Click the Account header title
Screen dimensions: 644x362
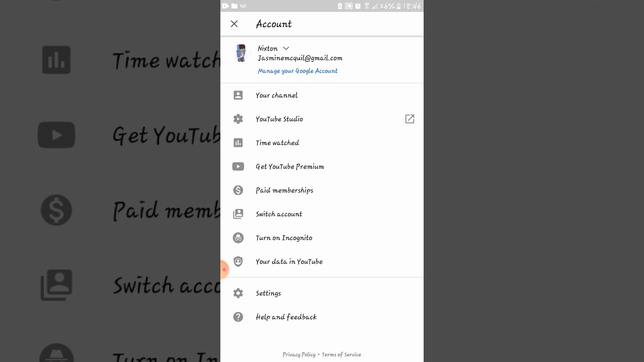pos(274,24)
